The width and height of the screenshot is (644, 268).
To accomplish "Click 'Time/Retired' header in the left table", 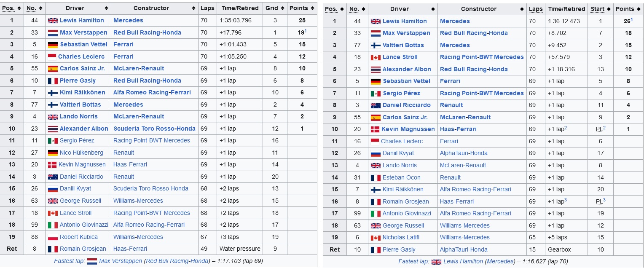I will [x=239, y=8].
